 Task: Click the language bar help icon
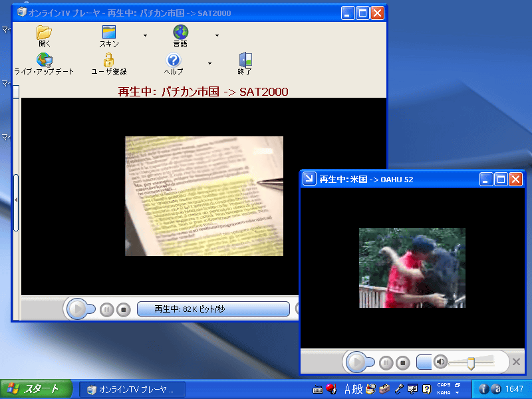point(426,389)
